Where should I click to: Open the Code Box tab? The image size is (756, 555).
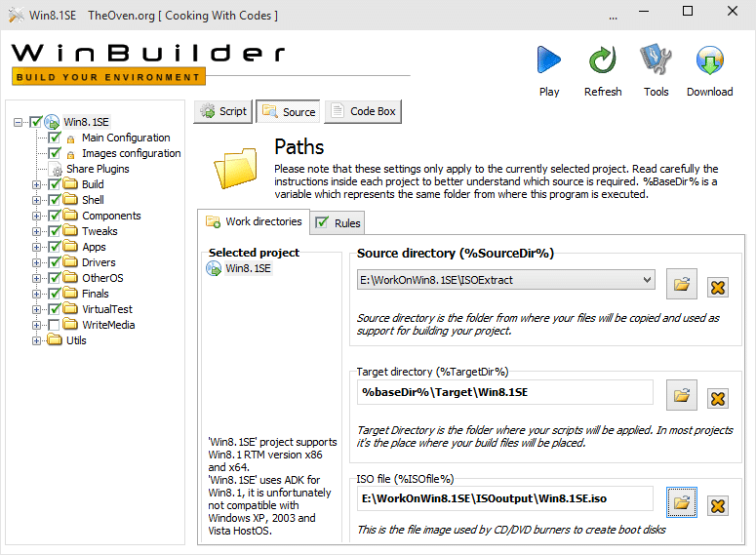tap(363, 111)
